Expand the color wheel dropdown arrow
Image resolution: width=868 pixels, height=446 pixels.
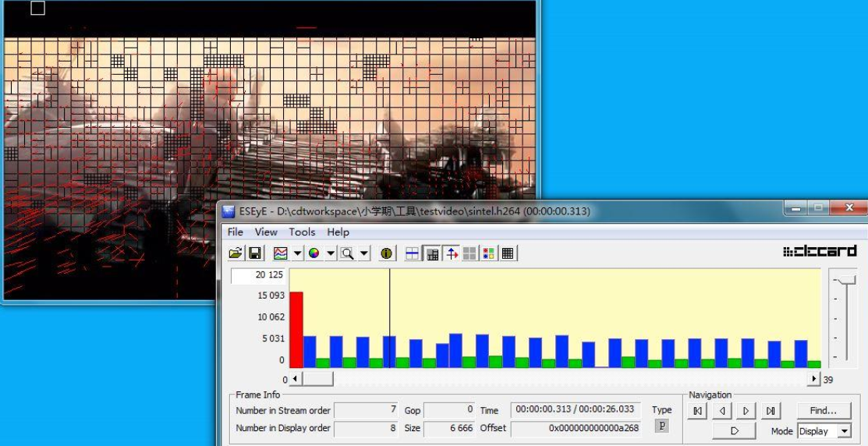[x=331, y=253]
